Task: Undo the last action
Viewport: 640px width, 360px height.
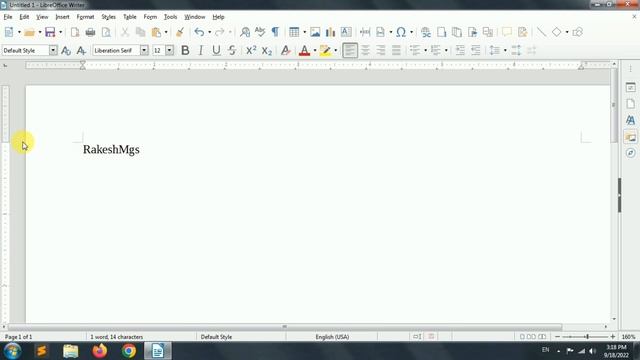Action: 199,32
